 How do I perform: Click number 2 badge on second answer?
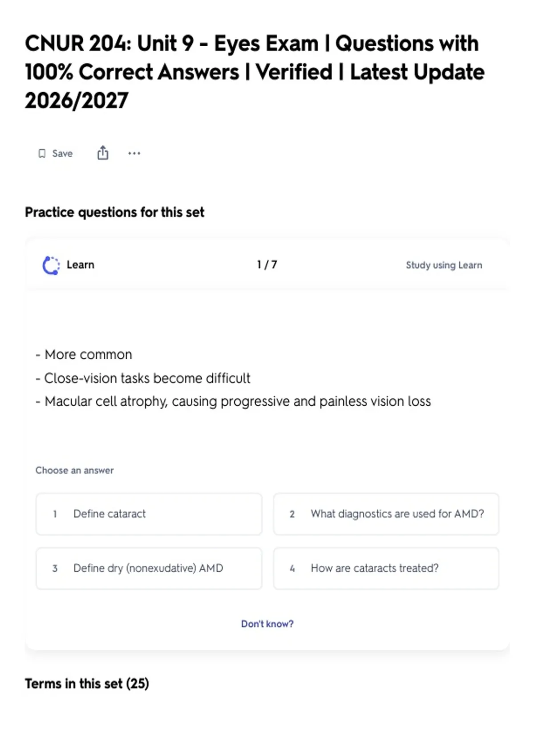(292, 514)
